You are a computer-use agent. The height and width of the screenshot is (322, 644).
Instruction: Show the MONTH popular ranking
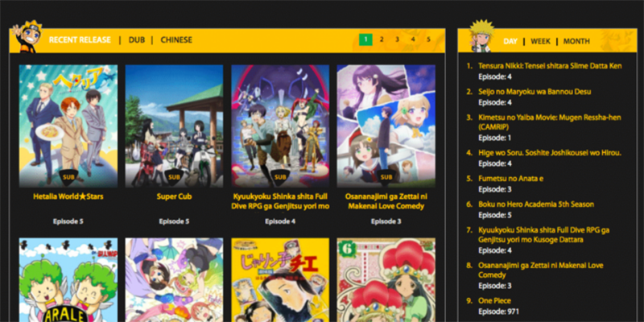point(576,41)
